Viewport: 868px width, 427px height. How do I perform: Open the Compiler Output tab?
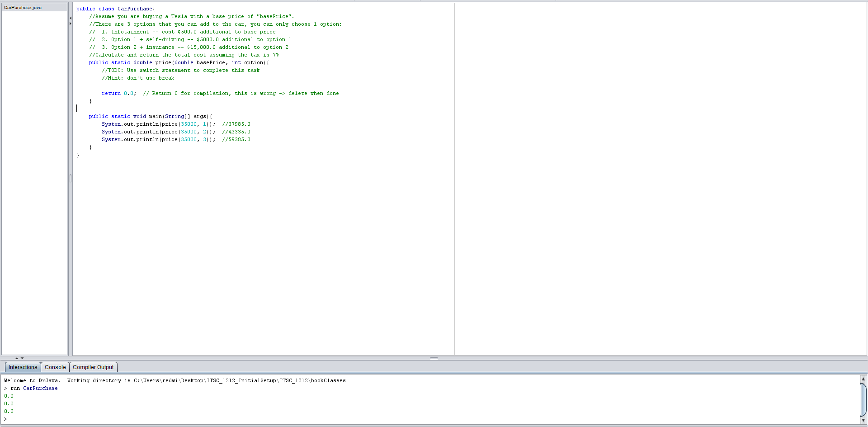93,367
